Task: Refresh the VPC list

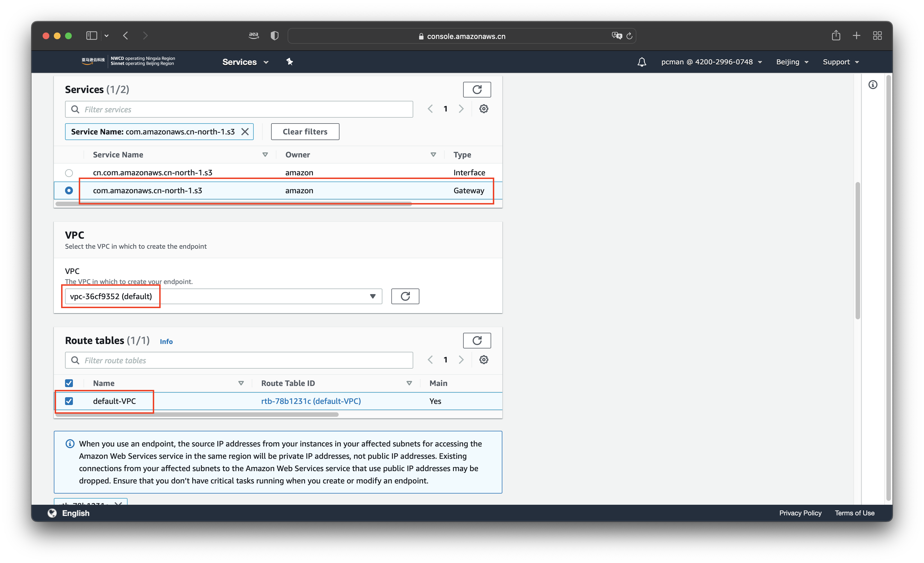Action: pos(405,296)
